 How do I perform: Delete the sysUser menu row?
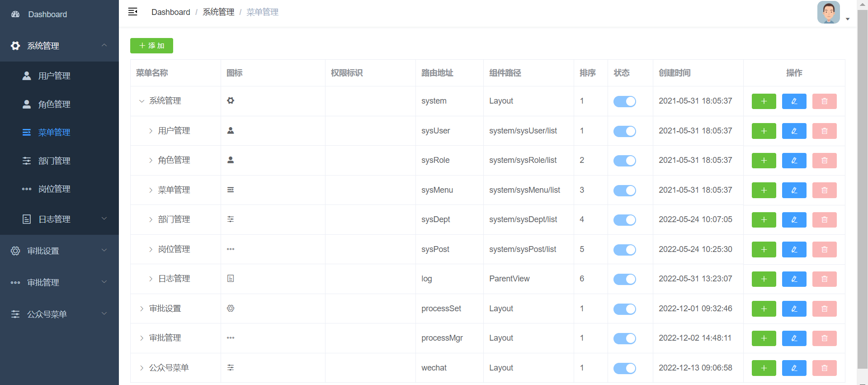click(x=825, y=131)
